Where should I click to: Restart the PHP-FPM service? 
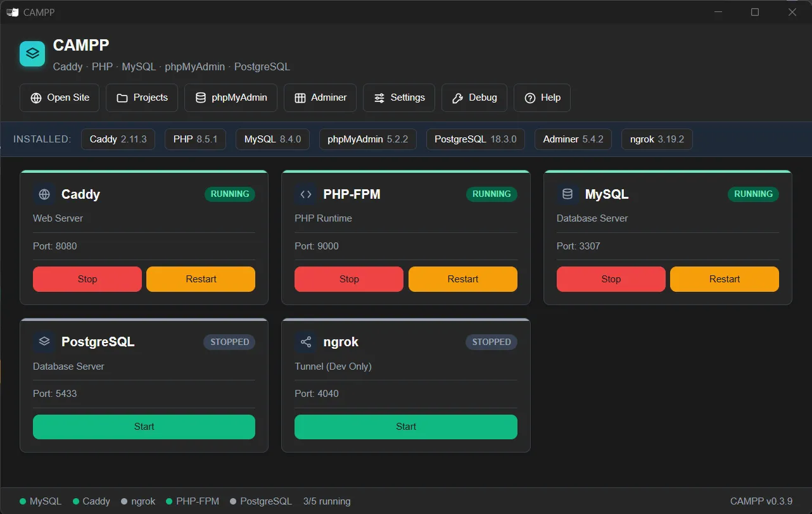click(463, 279)
